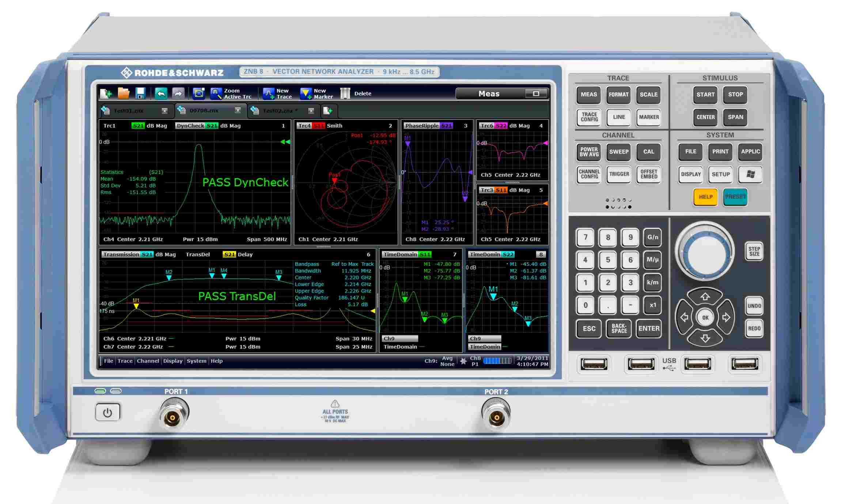The height and width of the screenshot is (504, 864).
Task: Click the Undo arrow icon on the toolbar
Action: tap(162, 93)
